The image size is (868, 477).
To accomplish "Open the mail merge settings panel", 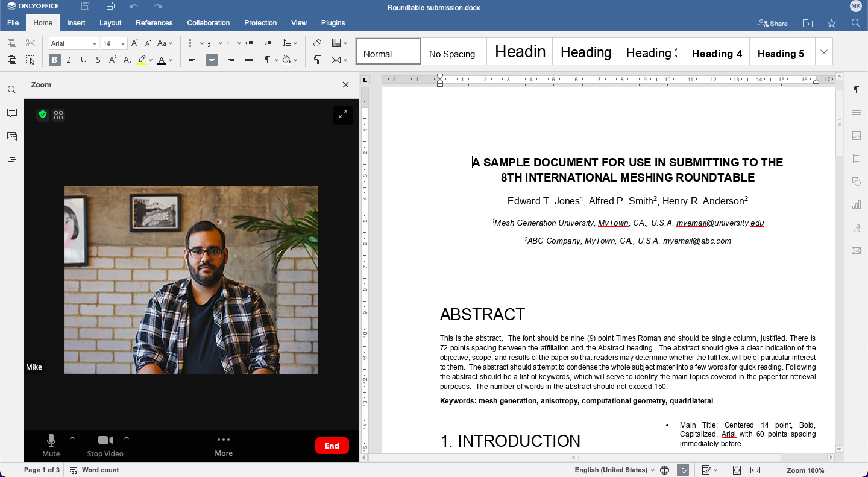I will pos(856,250).
